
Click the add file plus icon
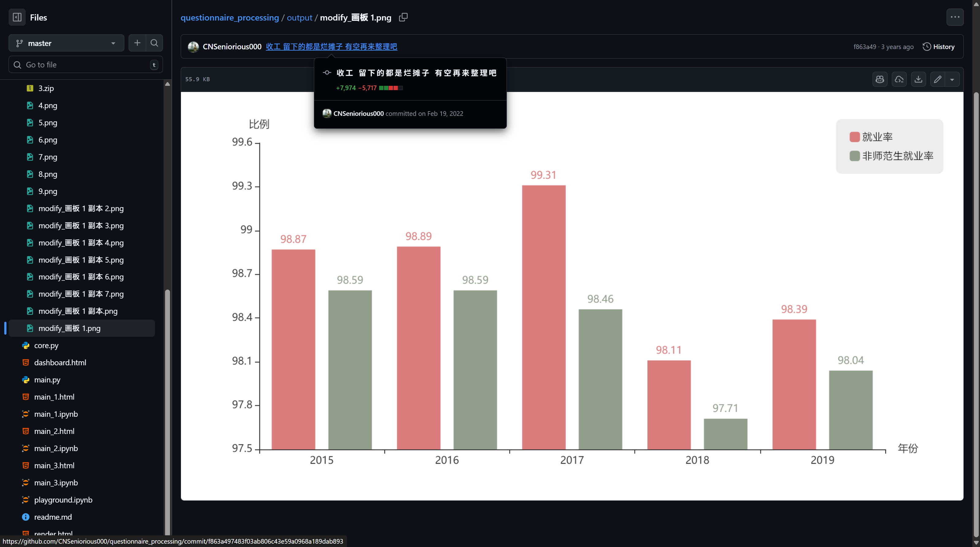pyautogui.click(x=137, y=43)
